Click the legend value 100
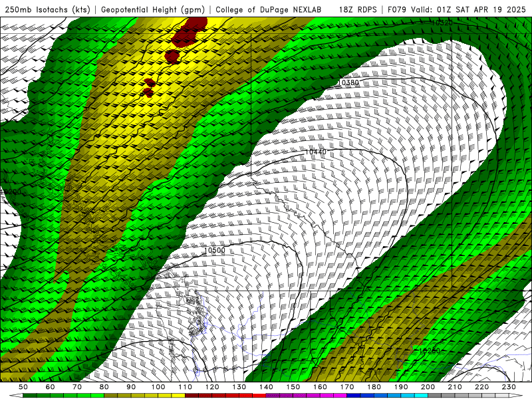Viewport: 532px width, 399px height. [158, 387]
